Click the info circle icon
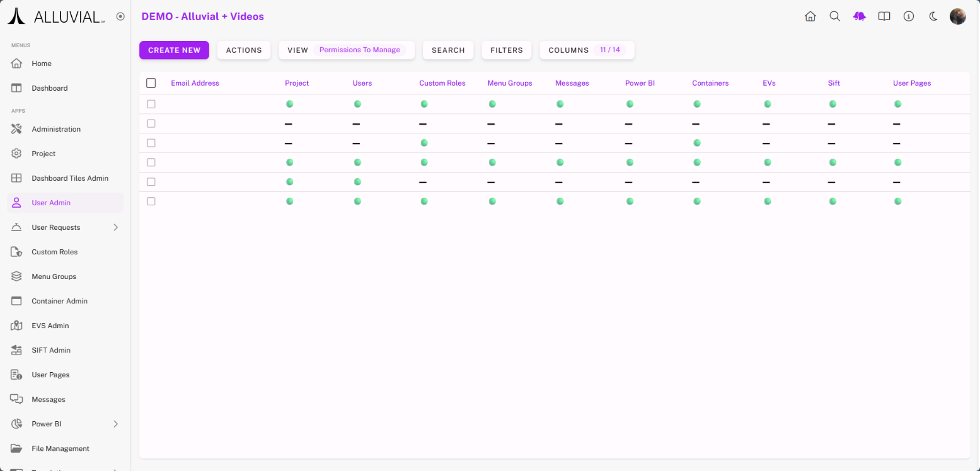 (909, 16)
